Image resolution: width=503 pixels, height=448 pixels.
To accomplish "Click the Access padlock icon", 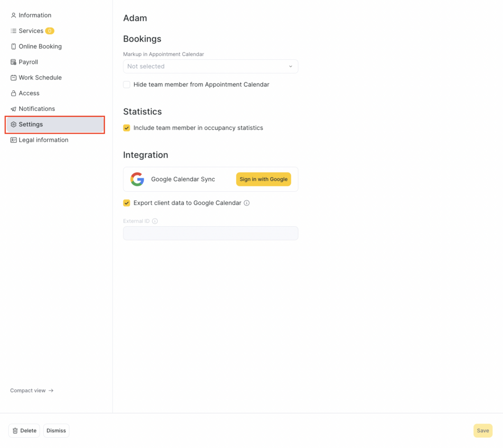I will (x=14, y=93).
